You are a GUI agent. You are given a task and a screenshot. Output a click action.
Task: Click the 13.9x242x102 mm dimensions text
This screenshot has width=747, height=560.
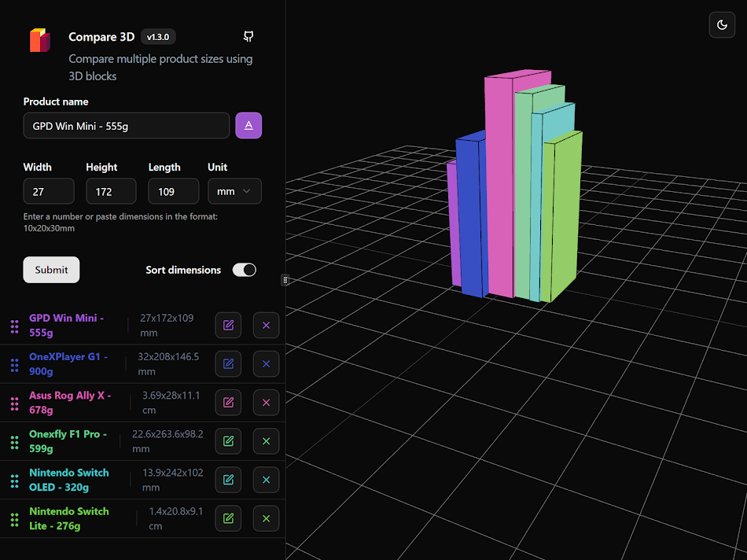[172, 480]
